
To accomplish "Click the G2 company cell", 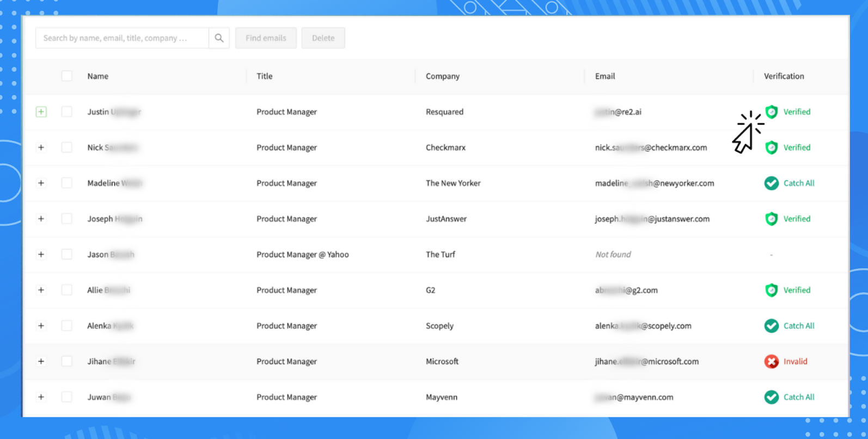I will pos(430,290).
